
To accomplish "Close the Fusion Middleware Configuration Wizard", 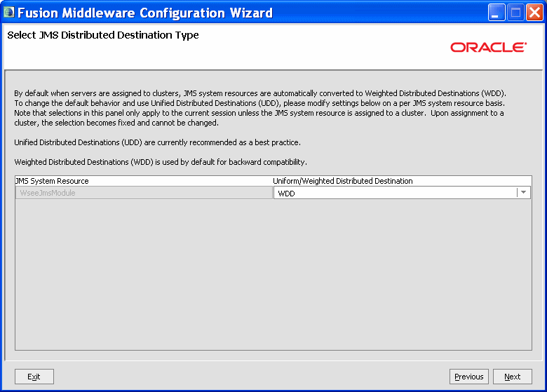I will tap(535, 13).
